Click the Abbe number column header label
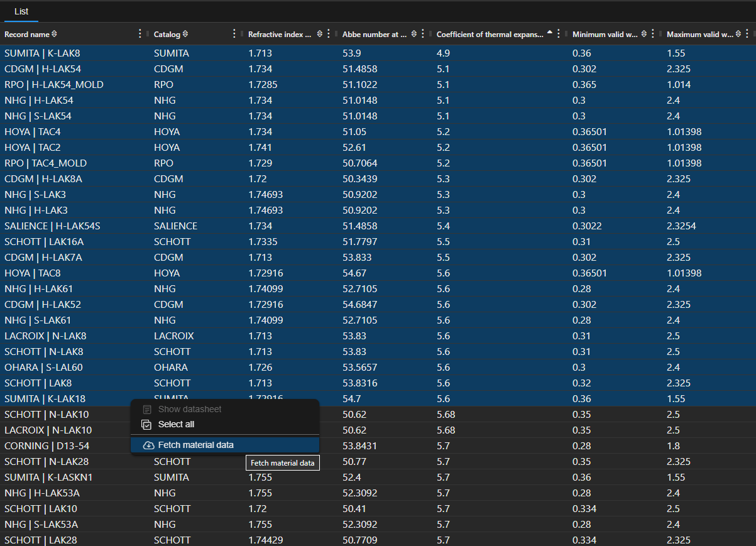 [375, 34]
